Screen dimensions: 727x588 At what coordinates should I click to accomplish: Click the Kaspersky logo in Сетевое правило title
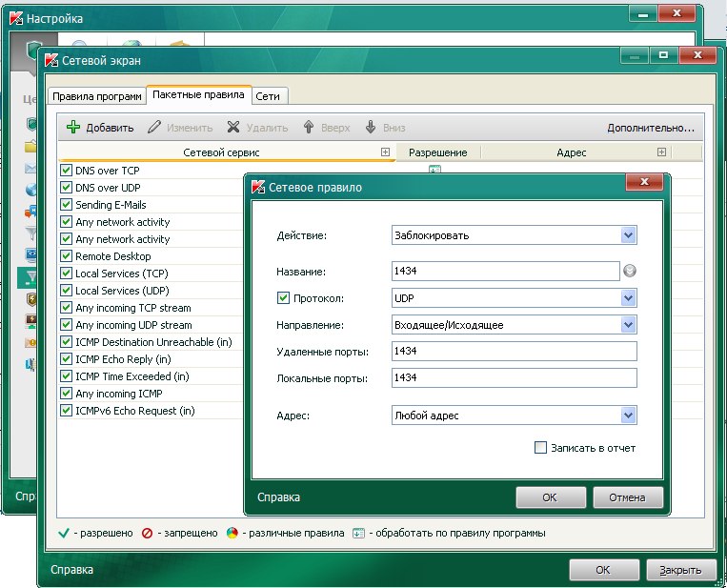point(258,188)
